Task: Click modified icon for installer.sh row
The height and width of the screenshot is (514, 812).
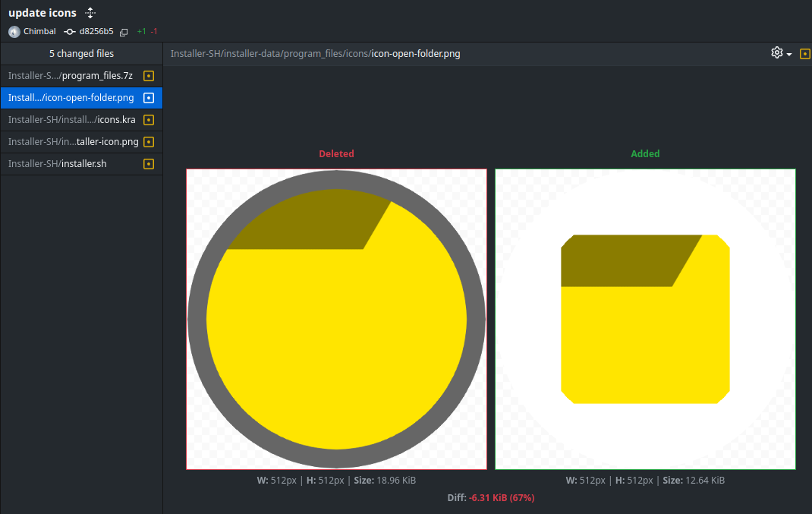Action: [x=149, y=164]
